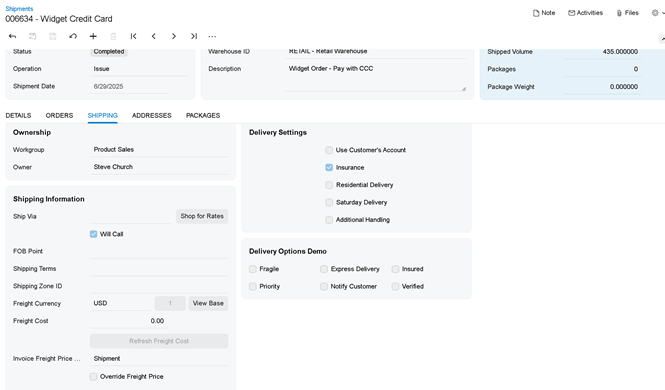Toggle Override Freight Price checkbox
Image resolution: width=665 pixels, height=390 pixels.
pyautogui.click(x=93, y=376)
